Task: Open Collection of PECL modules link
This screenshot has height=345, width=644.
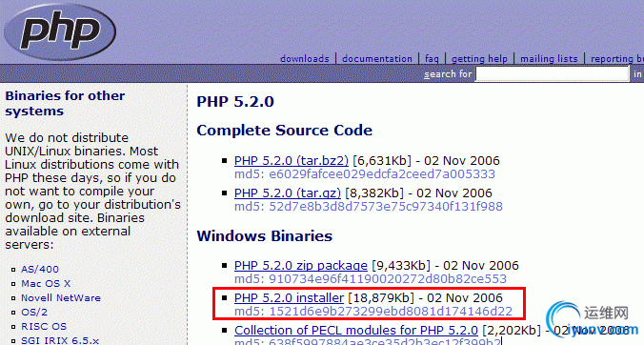Action: [x=356, y=330]
